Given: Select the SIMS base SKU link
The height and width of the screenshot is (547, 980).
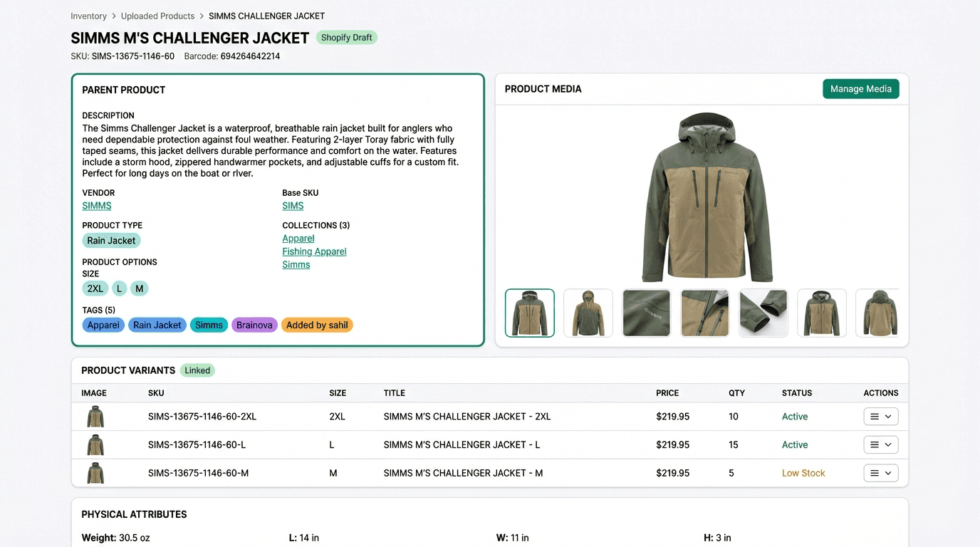Looking at the screenshot, I should pos(293,205).
